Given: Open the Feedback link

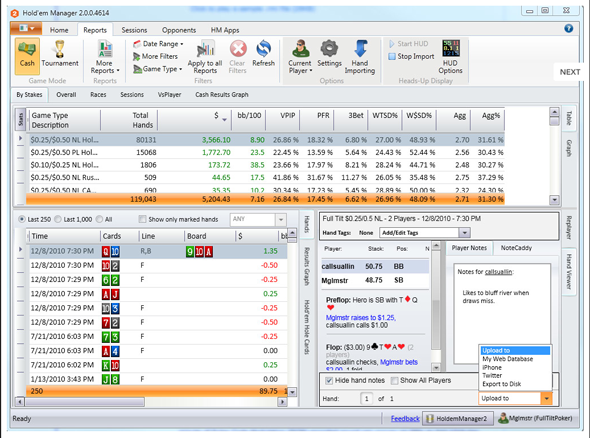Looking at the screenshot, I should [x=405, y=418].
